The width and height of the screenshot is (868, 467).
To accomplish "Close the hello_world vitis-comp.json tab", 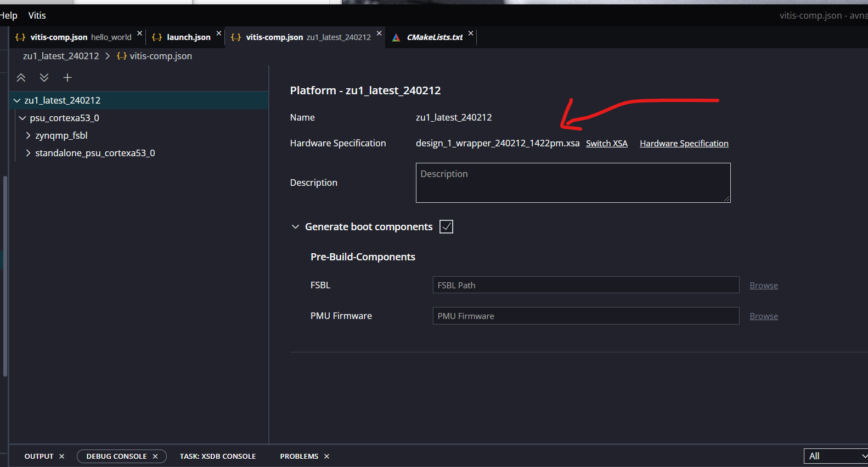I will tap(140, 33).
